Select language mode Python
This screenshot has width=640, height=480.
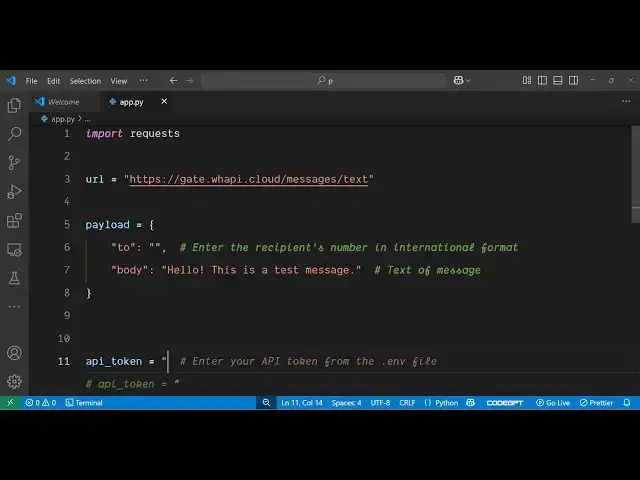click(x=447, y=403)
